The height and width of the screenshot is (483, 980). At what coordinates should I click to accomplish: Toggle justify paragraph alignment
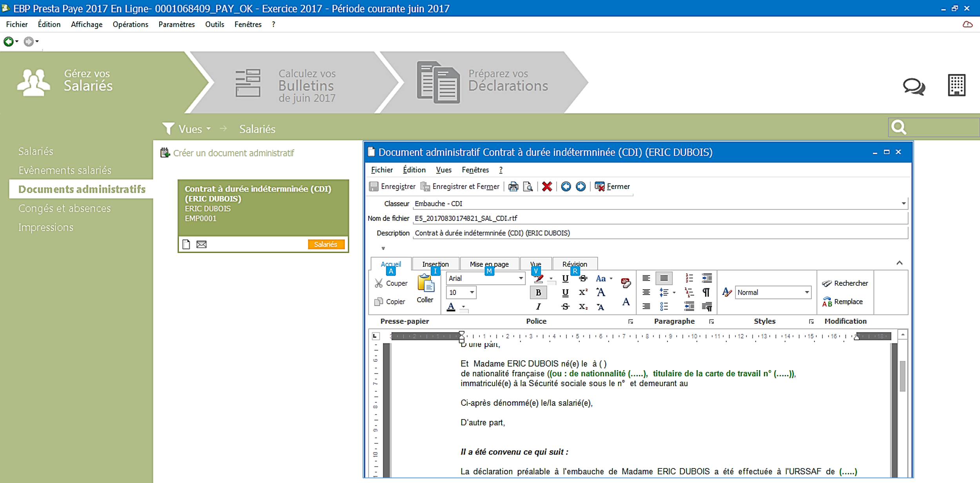click(664, 278)
